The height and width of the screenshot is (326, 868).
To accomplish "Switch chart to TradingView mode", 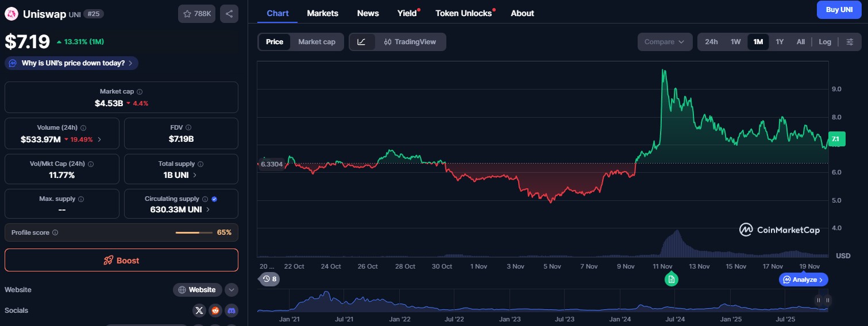I will point(410,42).
